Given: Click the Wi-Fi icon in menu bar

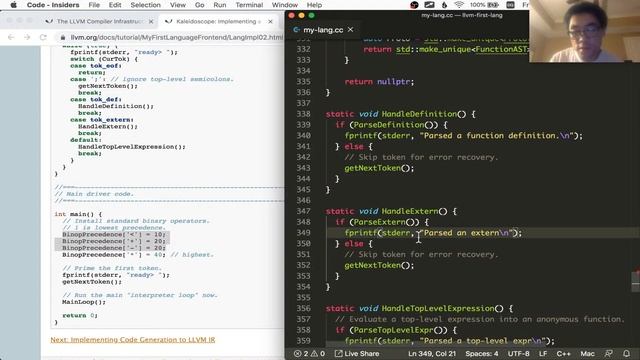Looking at the screenshot, I should 459,5.
